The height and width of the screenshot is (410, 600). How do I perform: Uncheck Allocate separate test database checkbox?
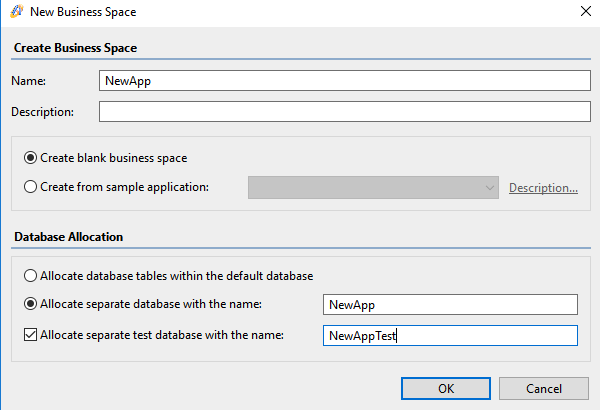pyautogui.click(x=31, y=335)
